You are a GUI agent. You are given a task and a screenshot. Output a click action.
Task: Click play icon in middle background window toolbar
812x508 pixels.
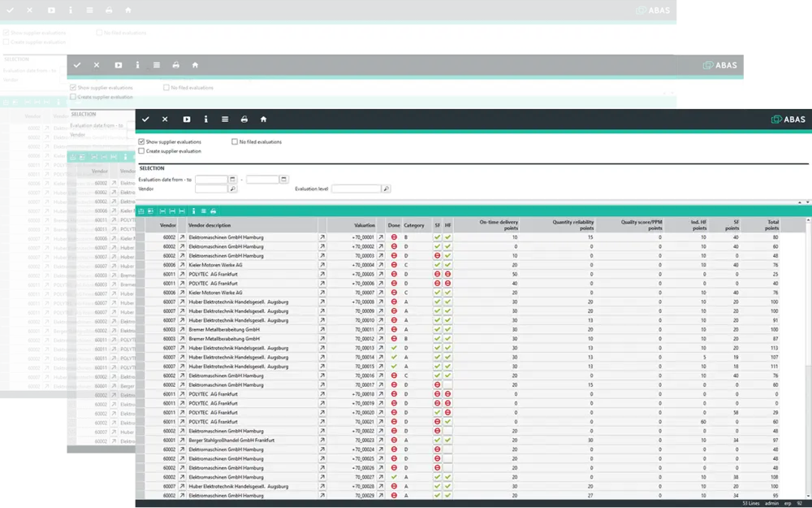(118, 65)
